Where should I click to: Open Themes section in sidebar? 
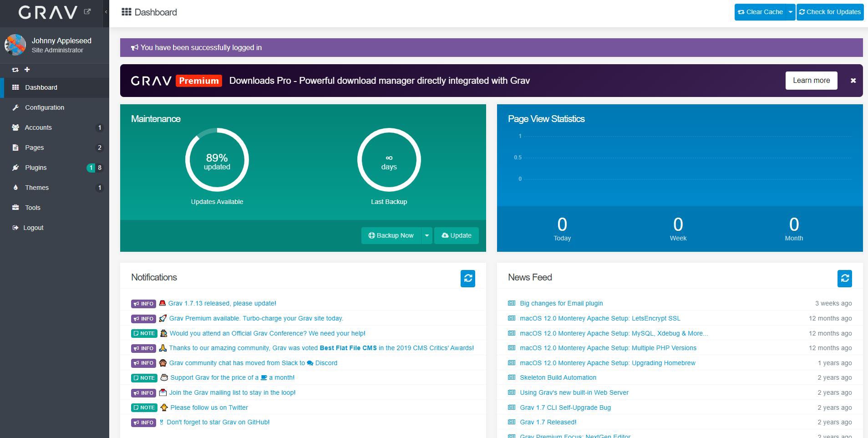pyautogui.click(x=36, y=188)
